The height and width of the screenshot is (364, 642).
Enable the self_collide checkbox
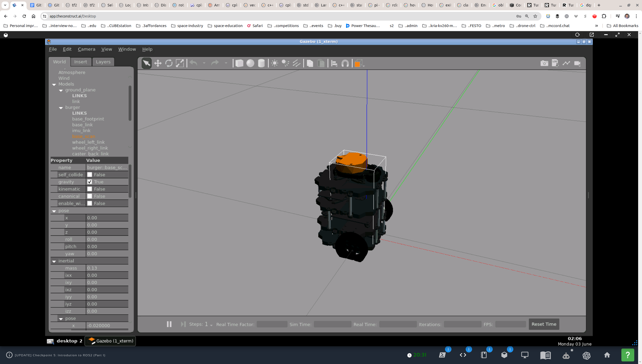[x=90, y=175]
